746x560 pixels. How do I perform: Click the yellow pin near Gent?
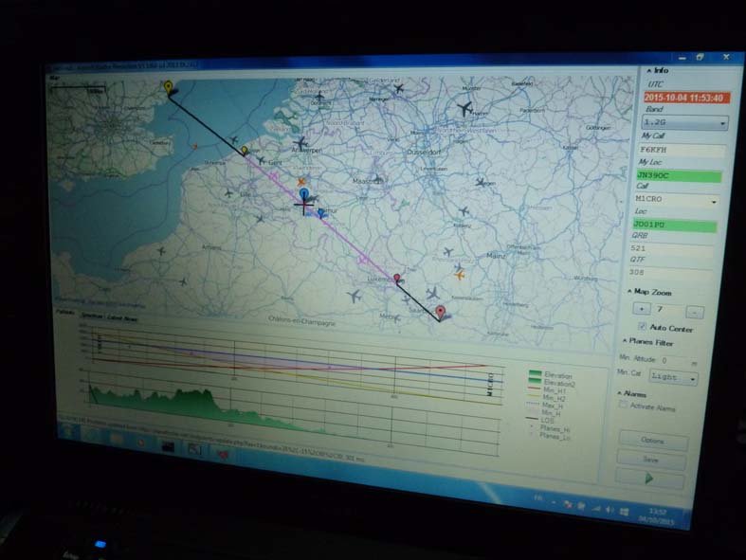point(245,151)
